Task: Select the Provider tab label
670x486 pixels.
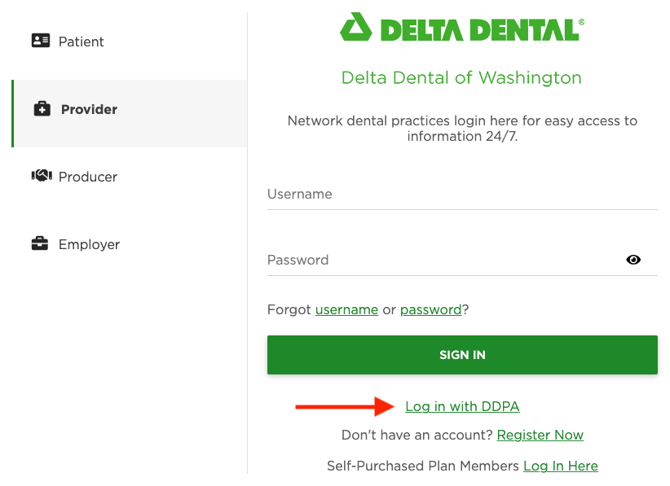Action: pos(89,109)
